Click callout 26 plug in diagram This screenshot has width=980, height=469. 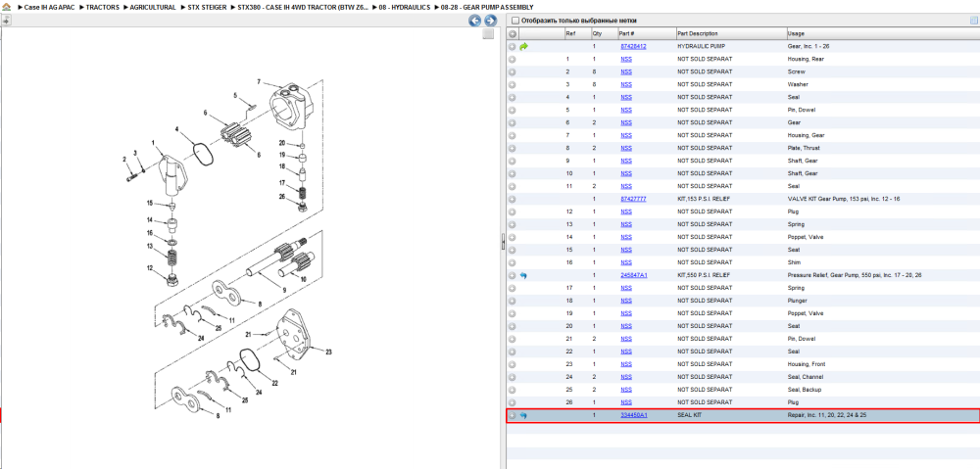coord(282,196)
